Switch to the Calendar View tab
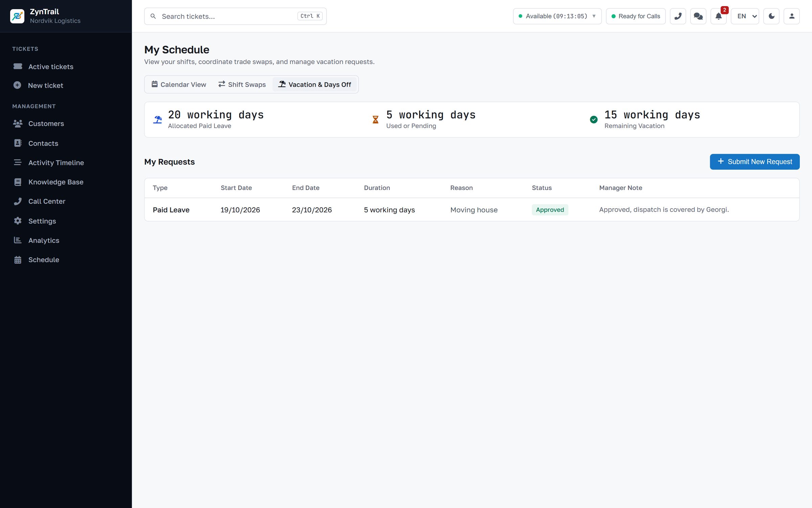812x508 pixels. click(179, 84)
